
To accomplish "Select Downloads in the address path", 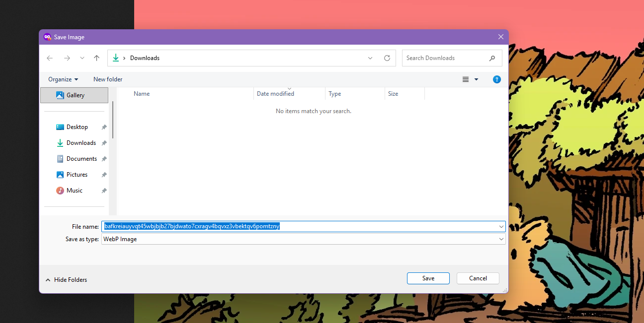I will (145, 58).
